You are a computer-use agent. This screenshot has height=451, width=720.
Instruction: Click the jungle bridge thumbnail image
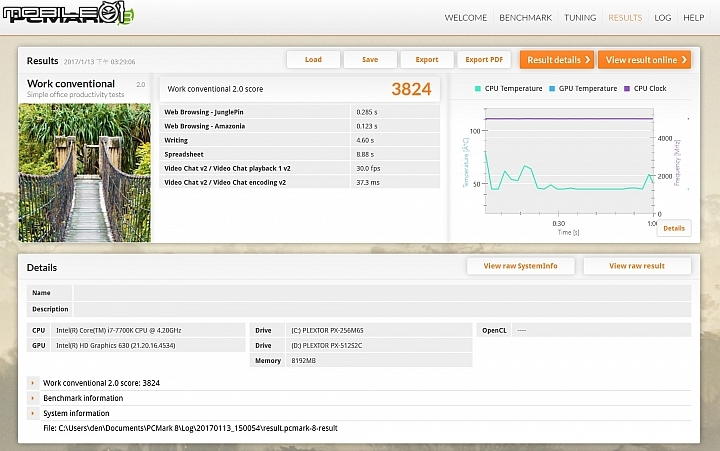[x=84, y=173]
